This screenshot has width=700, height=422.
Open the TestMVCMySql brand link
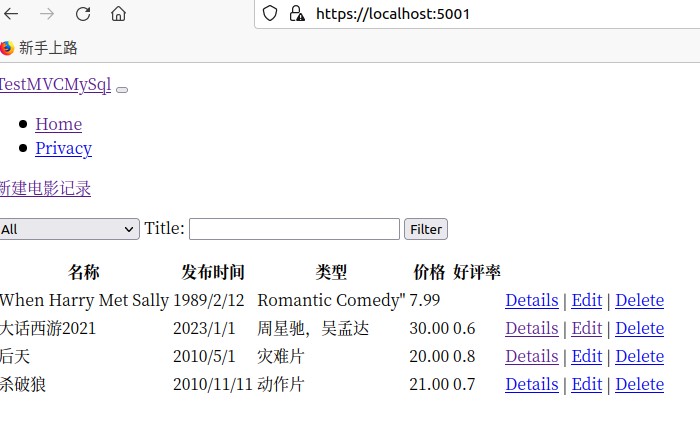pyautogui.click(x=55, y=84)
